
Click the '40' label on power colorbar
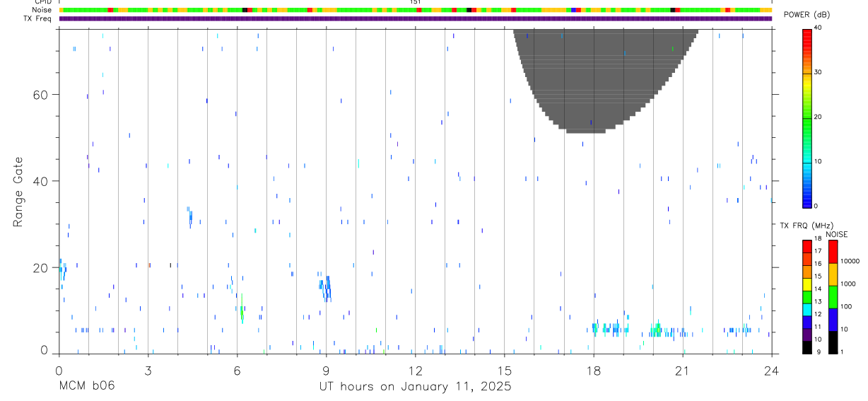pyautogui.click(x=817, y=28)
